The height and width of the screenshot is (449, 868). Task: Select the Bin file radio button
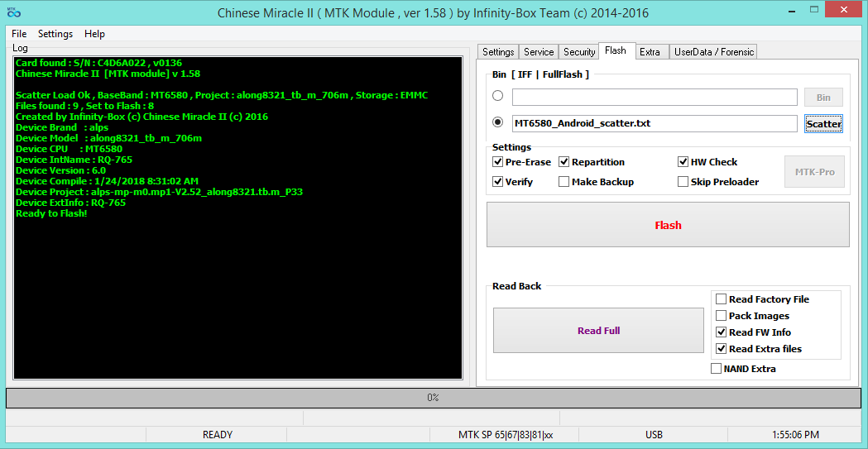point(497,96)
